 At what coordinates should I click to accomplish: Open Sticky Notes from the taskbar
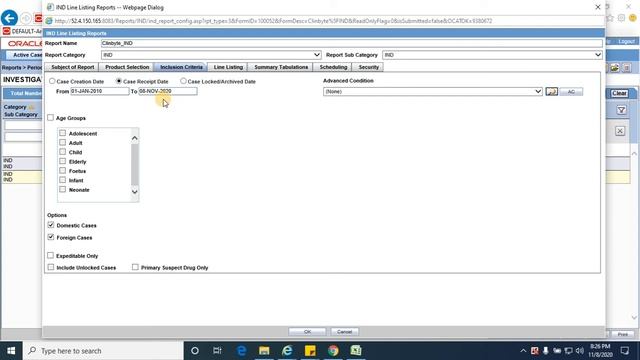(310, 351)
